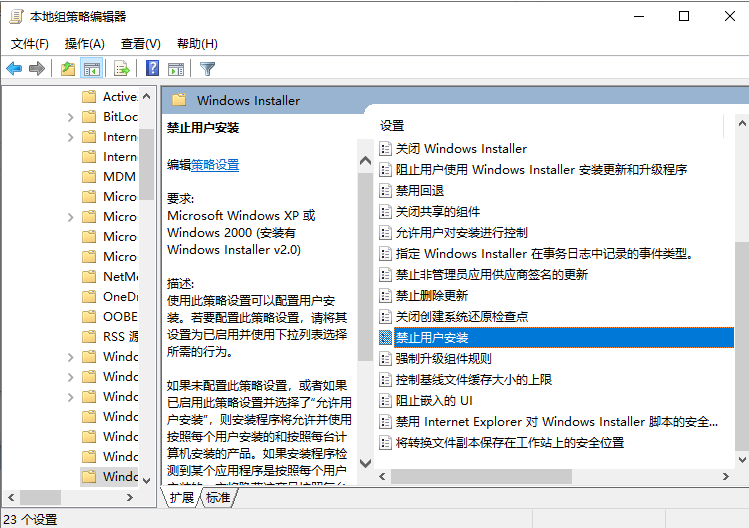Expand the first Intern tree node

click(70, 137)
